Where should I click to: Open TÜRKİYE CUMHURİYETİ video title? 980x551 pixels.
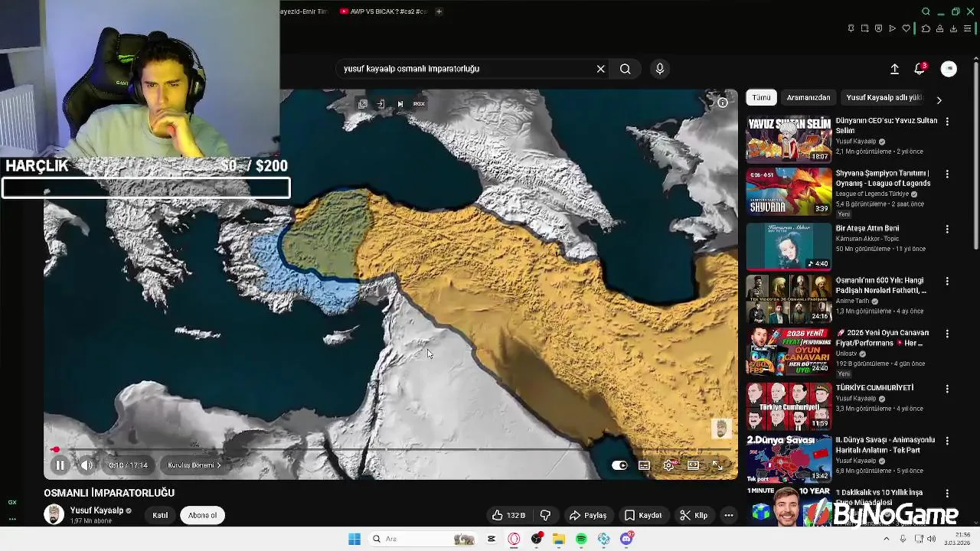point(874,388)
